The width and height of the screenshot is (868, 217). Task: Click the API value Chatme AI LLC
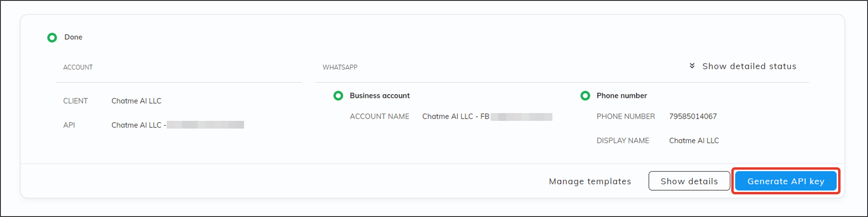(x=136, y=125)
